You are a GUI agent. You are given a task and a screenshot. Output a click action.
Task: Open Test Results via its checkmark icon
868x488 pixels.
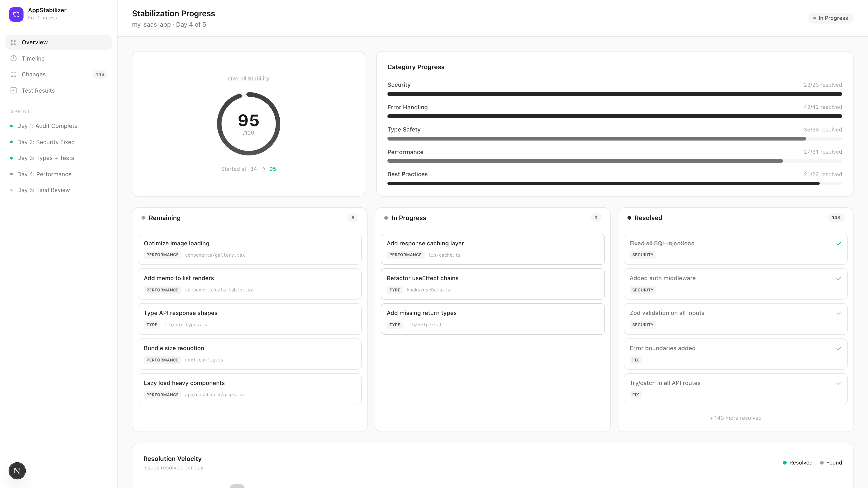coord(14,90)
